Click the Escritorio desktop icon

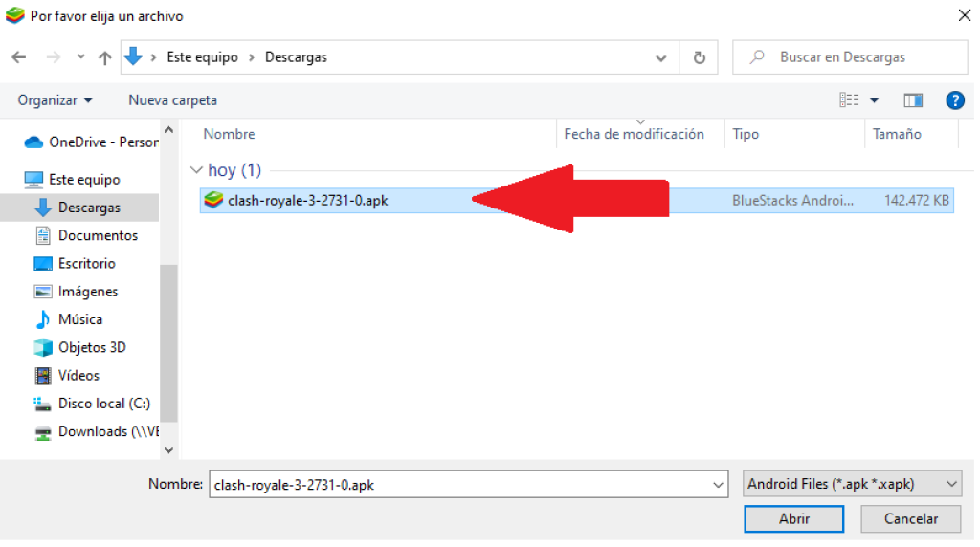tap(42, 264)
